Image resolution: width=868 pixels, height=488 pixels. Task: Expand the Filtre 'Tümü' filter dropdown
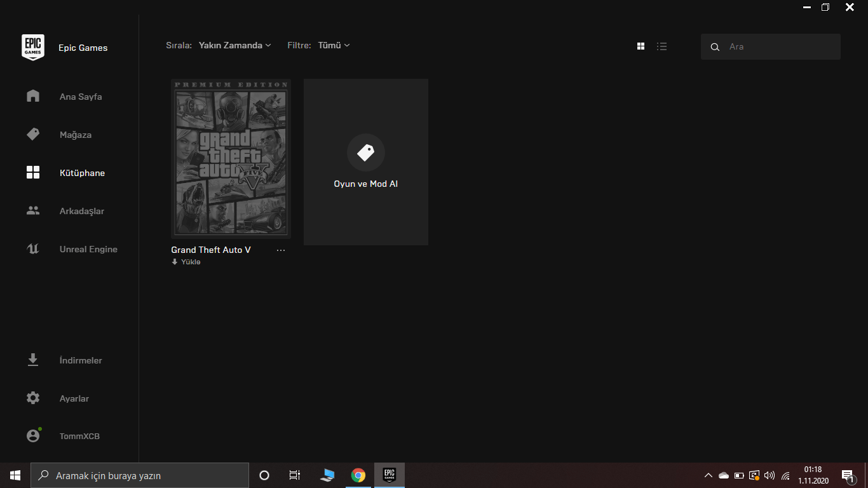[334, 45]
